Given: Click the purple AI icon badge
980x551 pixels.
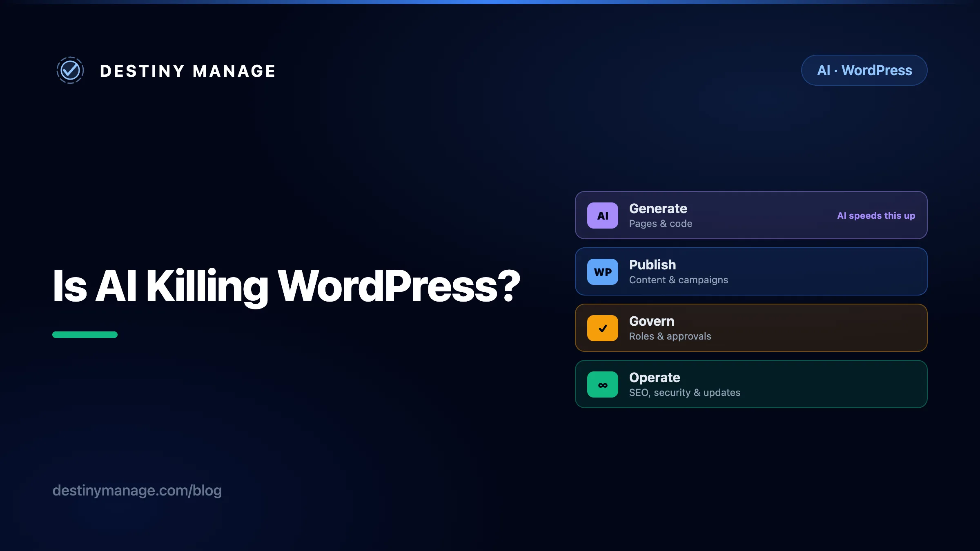Looking at the screenshot, I should [x=603, y=216].
